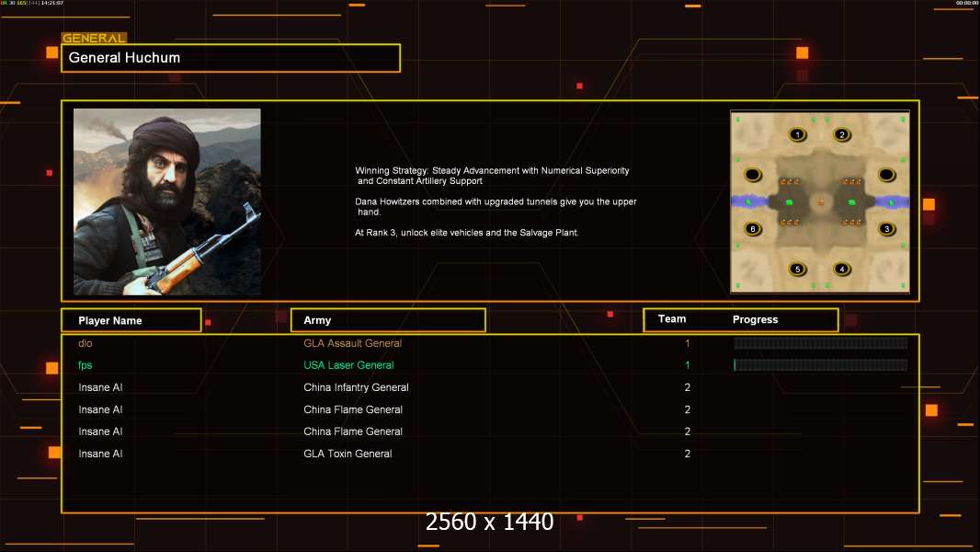Select the Player Name column header
Screen dimensions: 980x552
point(131,320)
